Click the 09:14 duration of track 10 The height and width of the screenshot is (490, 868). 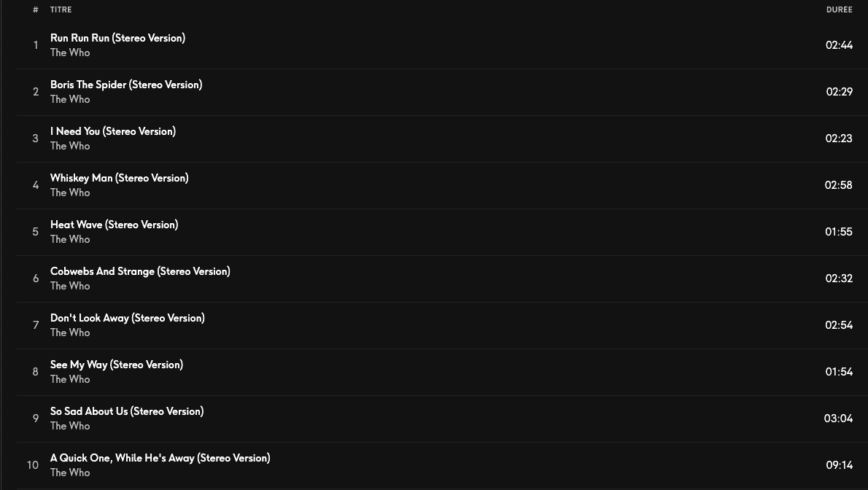[x=840, y=465]
